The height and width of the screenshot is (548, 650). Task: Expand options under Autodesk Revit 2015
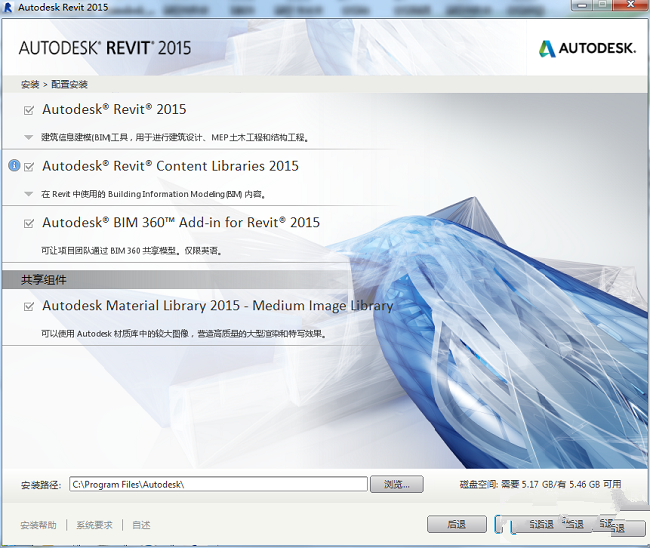[28, 137]
